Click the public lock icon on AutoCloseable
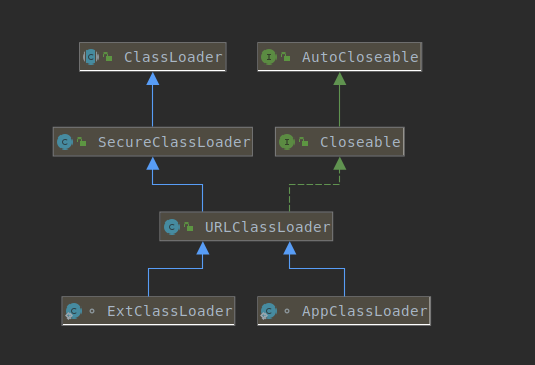The image size is (535, 365). [286, 57]
